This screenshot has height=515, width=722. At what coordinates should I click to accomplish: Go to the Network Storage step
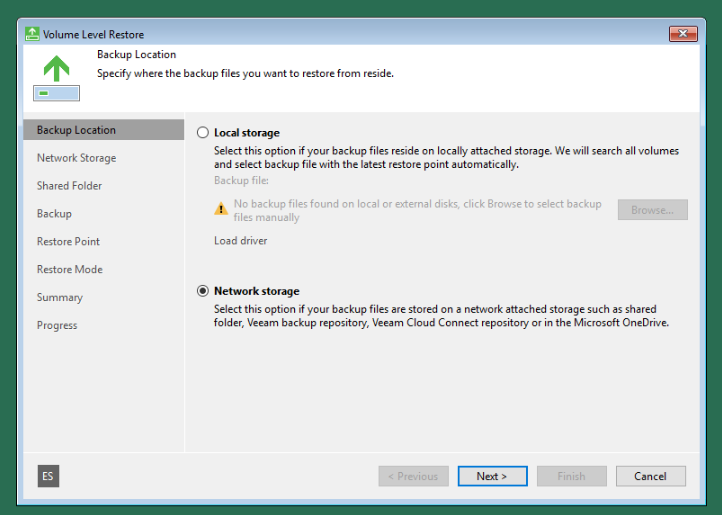[76, 158]
